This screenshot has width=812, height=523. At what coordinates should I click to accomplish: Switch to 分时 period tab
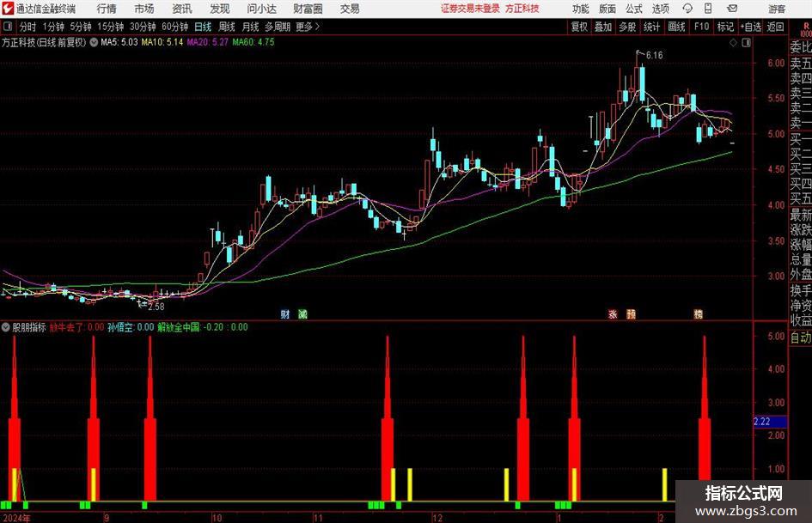tap(27, 27)
